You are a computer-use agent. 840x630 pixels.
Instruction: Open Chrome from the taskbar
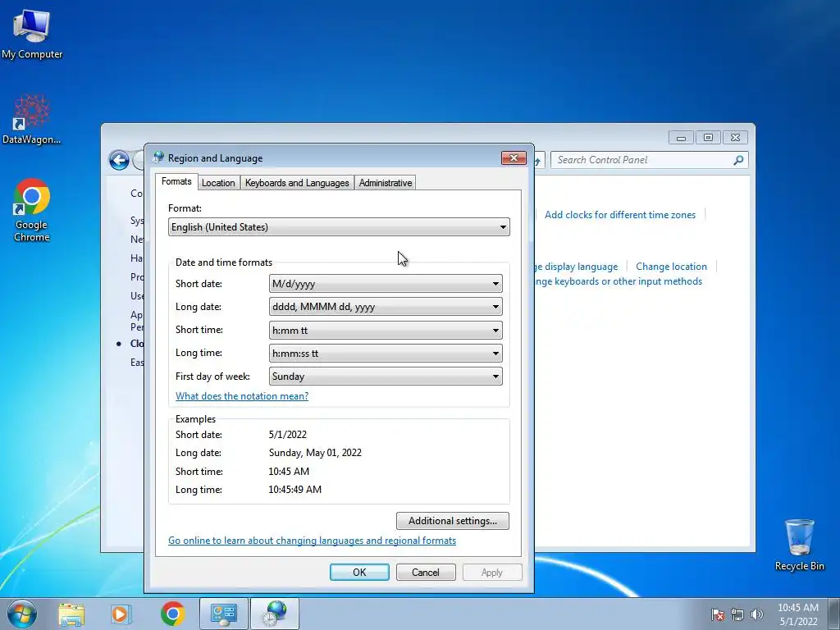pos(172,614)
